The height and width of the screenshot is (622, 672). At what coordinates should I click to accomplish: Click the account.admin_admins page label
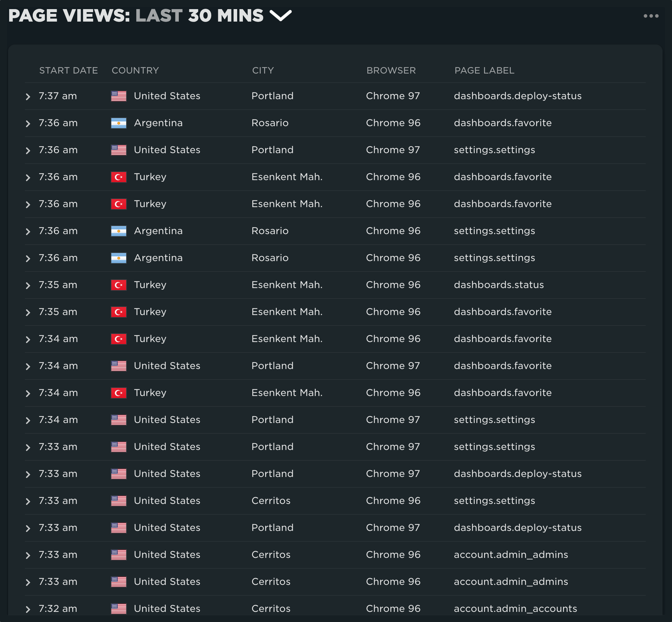511,555
